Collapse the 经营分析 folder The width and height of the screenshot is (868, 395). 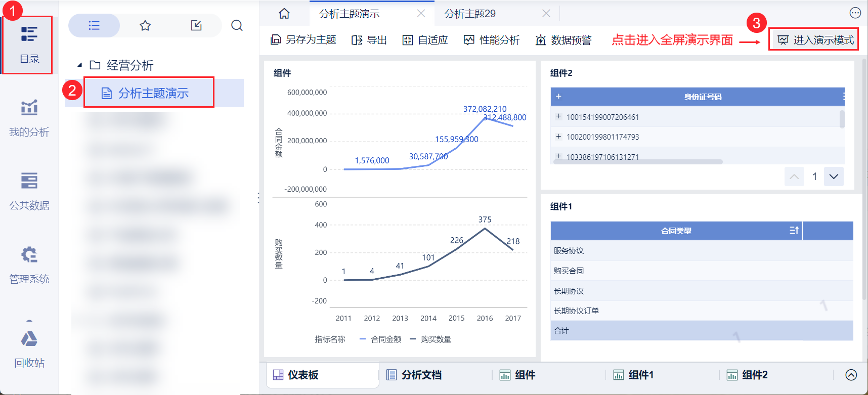79,65
